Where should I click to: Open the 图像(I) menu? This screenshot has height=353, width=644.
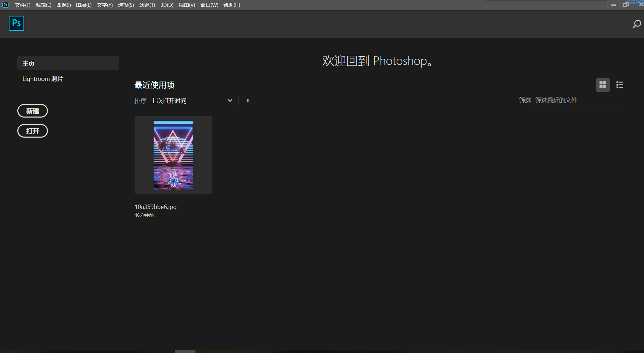click(64, 5)
